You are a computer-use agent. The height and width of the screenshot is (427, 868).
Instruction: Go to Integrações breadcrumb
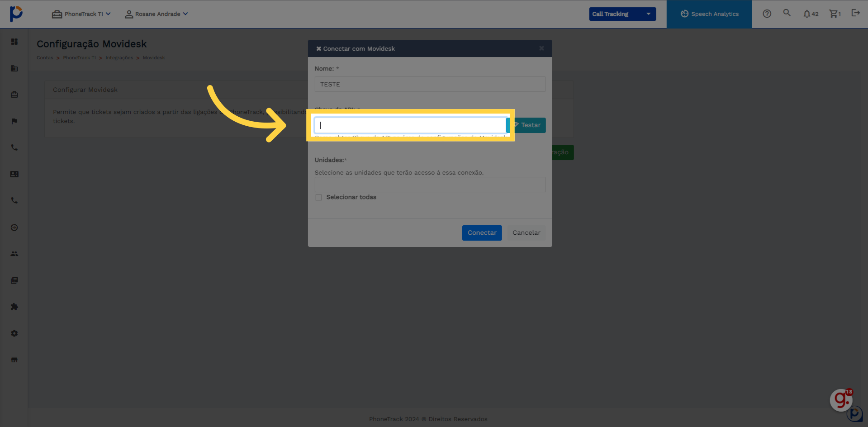119,58
